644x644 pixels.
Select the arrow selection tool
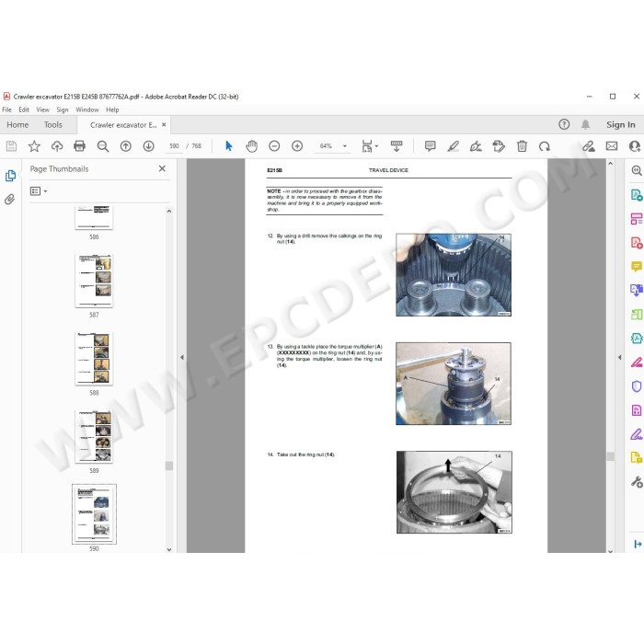point(229,146)
